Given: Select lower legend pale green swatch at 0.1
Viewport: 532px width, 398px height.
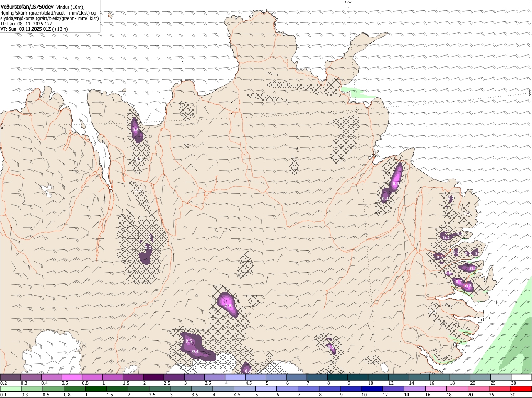Looking at the screenshot, I should 11,389.
